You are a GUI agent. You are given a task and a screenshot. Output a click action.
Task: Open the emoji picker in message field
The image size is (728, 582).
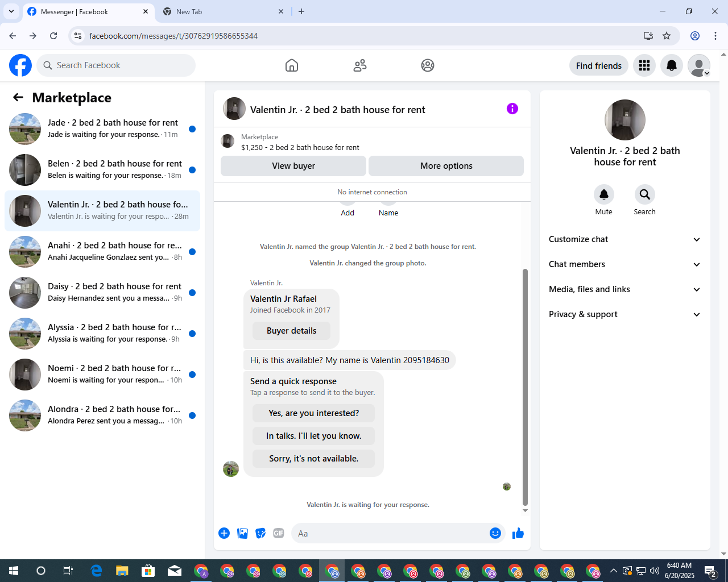pyautogui.click(x=495, y=533)
